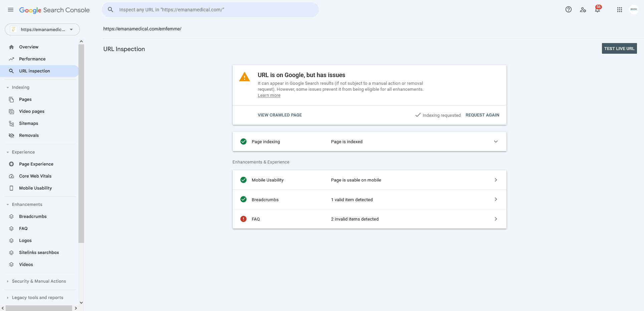The width and height of the screenshot is (644, 311).
Task: Open the Google apps grid icon
Action: [619, 10]
